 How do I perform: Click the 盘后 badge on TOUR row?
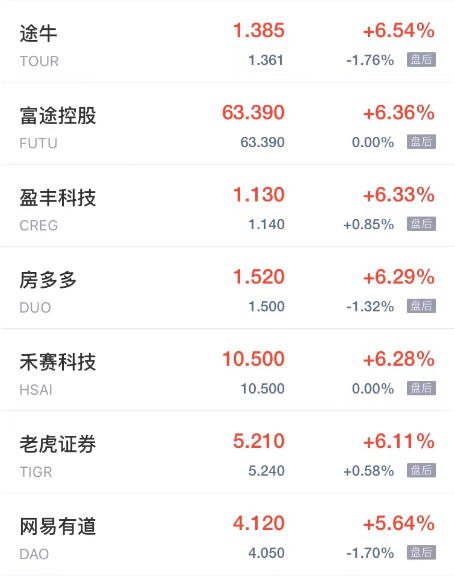[x=421, y=60]
